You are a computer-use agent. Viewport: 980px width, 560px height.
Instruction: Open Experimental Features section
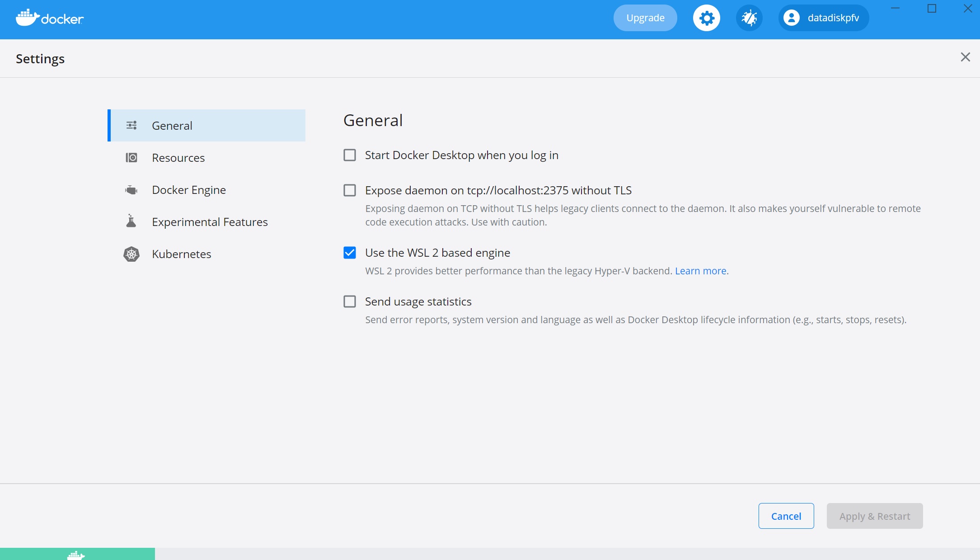click(x=206, y=221)
